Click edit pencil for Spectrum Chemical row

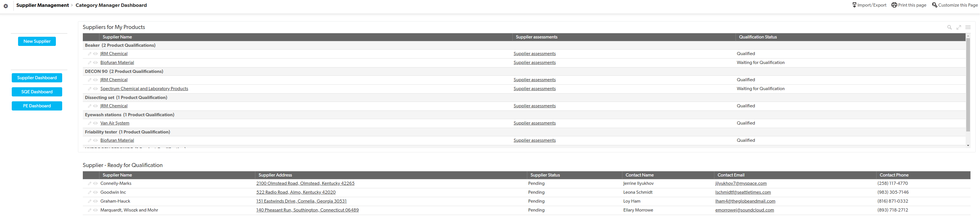point(90,89)
